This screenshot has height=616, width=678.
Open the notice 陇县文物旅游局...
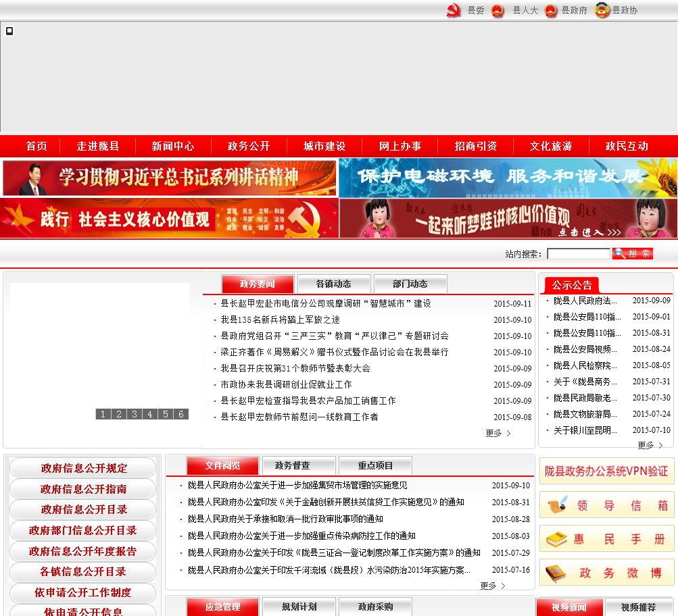point(585,414)
